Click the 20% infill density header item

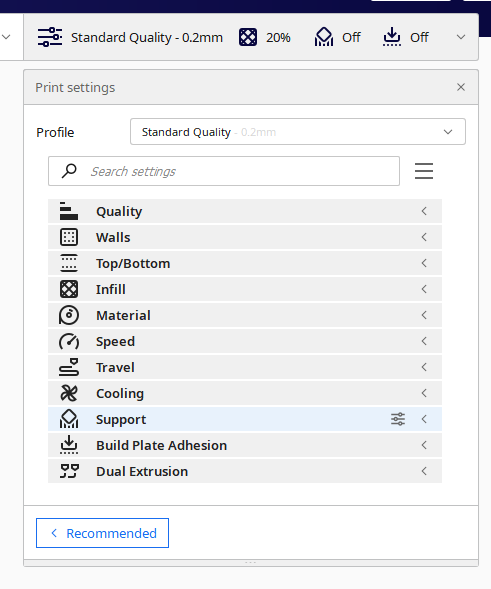[x=265, y=37]
